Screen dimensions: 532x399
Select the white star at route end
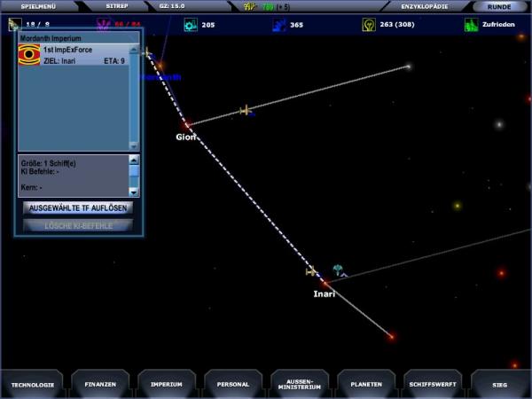click(x=409, y=66)
